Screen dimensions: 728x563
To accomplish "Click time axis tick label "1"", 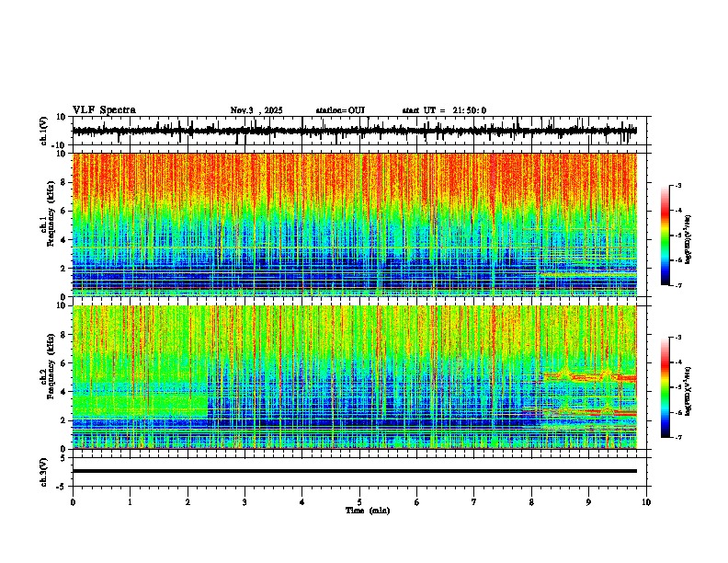I will point(131,502).
